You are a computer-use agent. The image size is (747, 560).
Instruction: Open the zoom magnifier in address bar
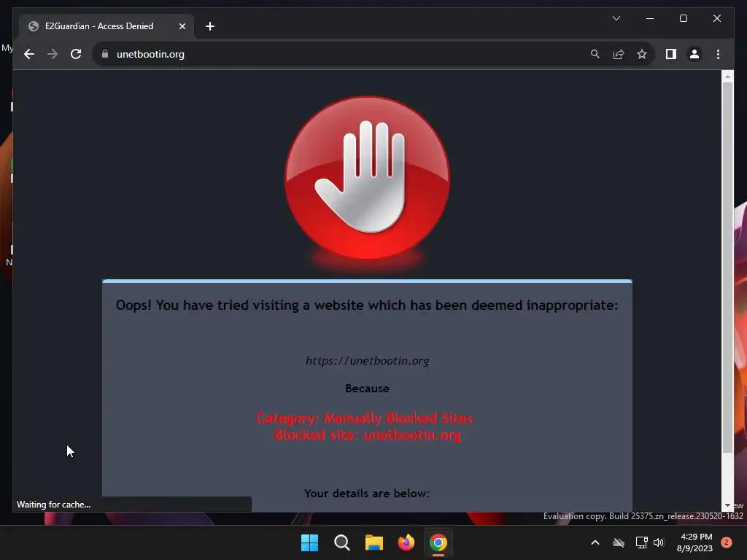click(x=595, y=54)
